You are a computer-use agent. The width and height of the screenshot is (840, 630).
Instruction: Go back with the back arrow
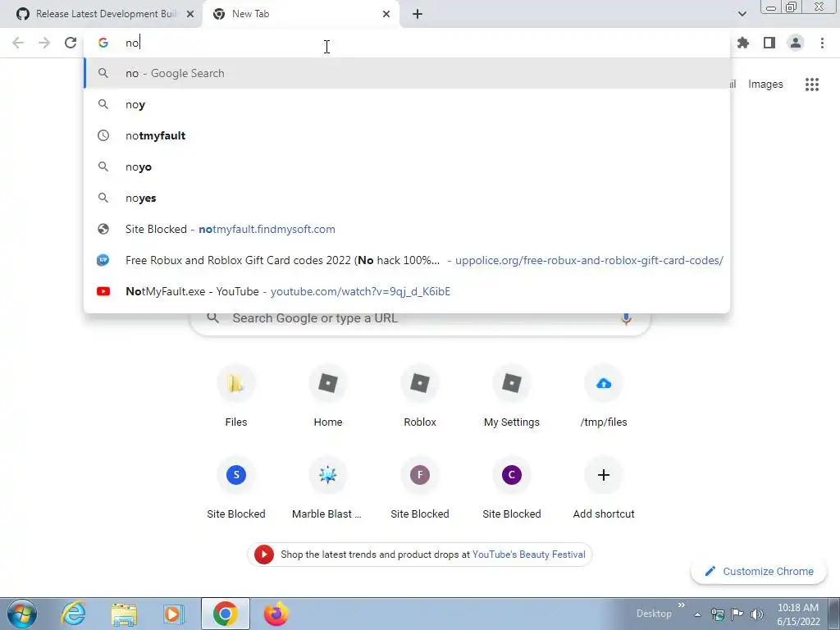click(18, 43)
